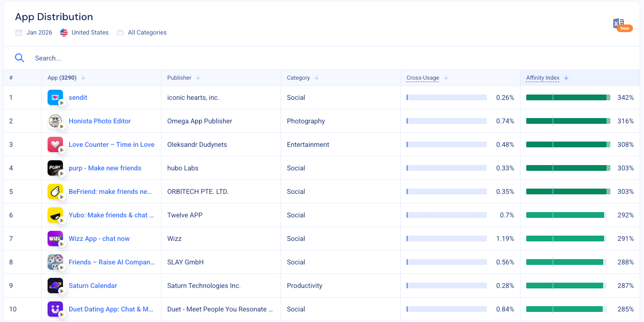This screenshot has height=322, width=644.
Task: Click the 0.74% cross-usage value
Action: pyautogui.click(x=505, y=121)
